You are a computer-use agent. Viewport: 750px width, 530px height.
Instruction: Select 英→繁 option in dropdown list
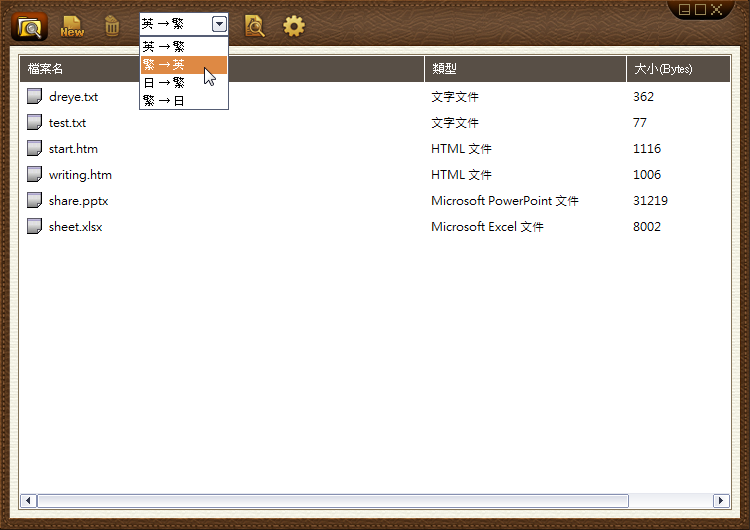tap(184, 46)
